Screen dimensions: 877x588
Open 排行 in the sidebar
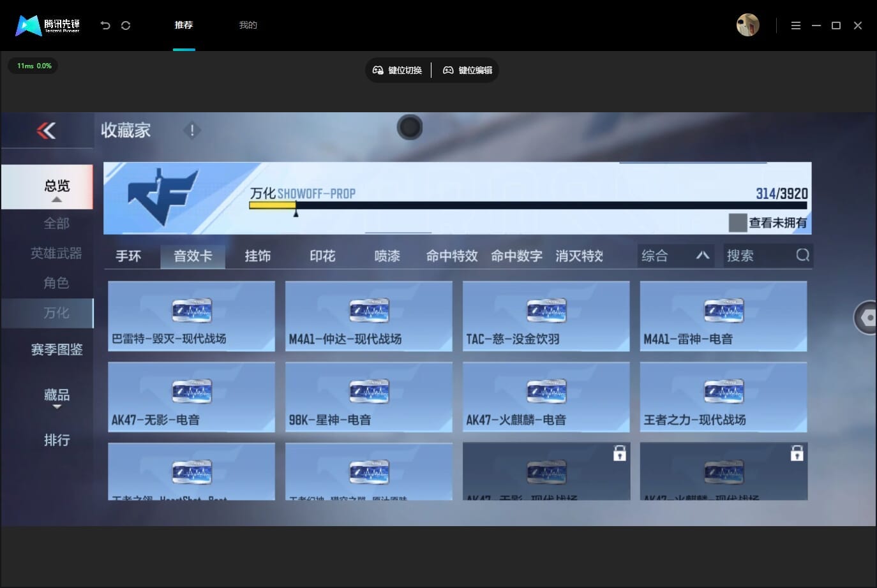point(57,440)
